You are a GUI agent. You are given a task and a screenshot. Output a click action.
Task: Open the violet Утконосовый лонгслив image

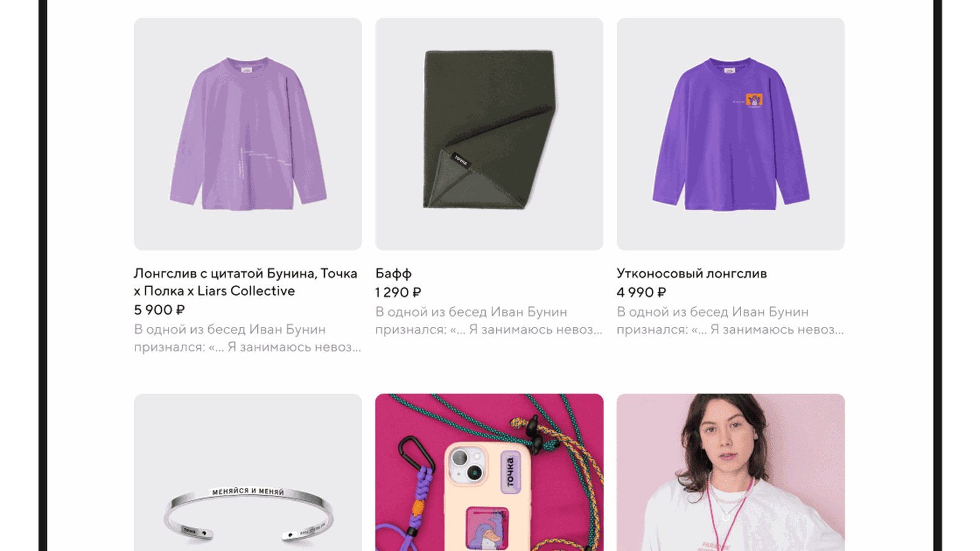pyautogui.click(x=731, y=134)
